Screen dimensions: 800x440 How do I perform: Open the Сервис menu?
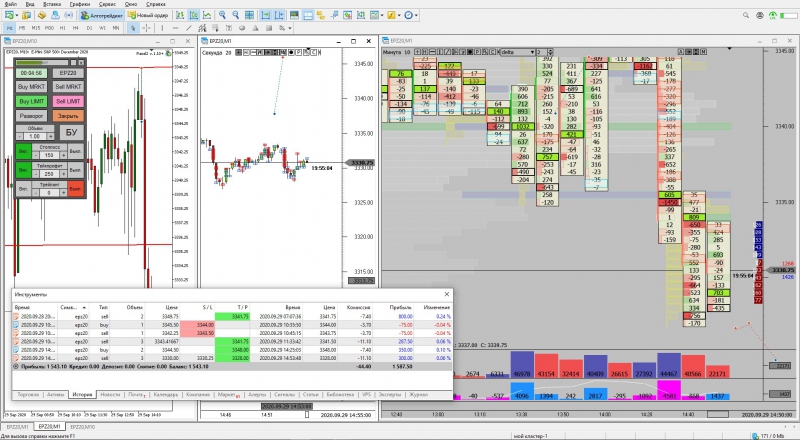click(107, 4)
